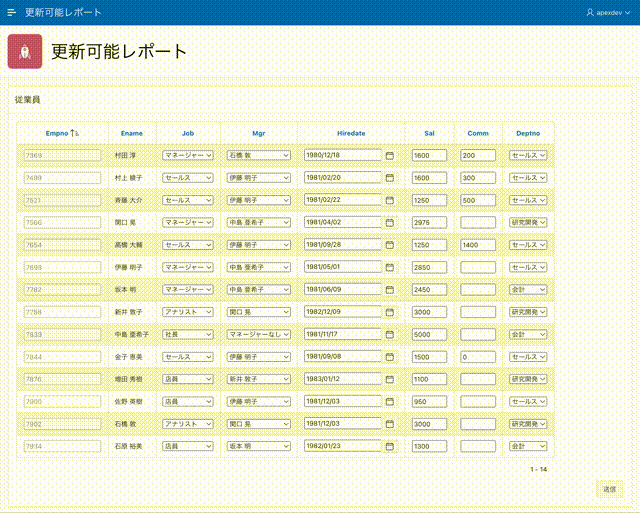Click the Sal field containing 950
This screenshot has height=513, width=640.
[x=429, y=402]
